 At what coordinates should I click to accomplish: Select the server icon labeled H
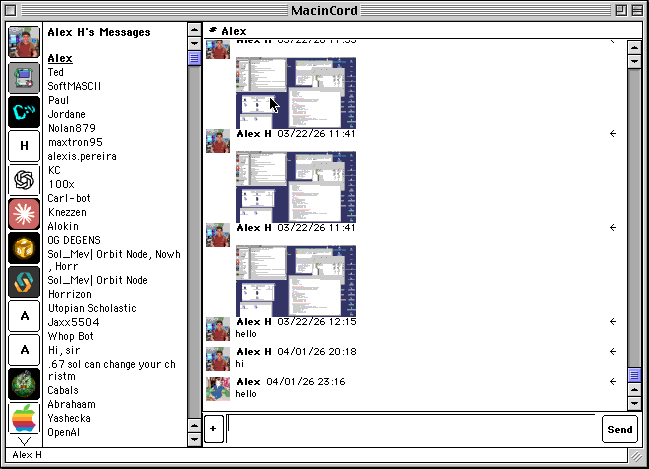[x=24, y=146]
